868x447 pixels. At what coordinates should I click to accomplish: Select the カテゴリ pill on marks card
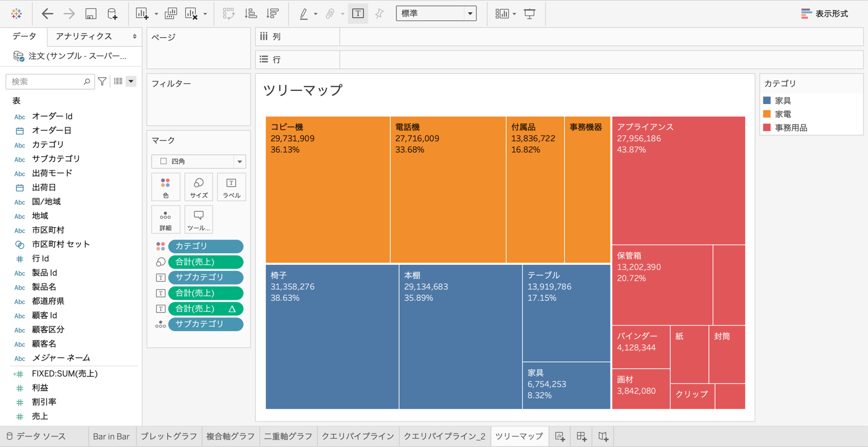205,246
